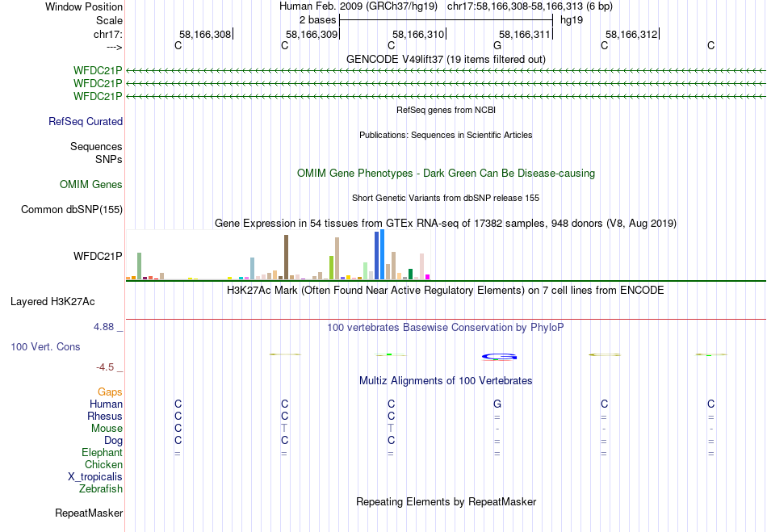Select the 'Scale' track label

(109, 20)
